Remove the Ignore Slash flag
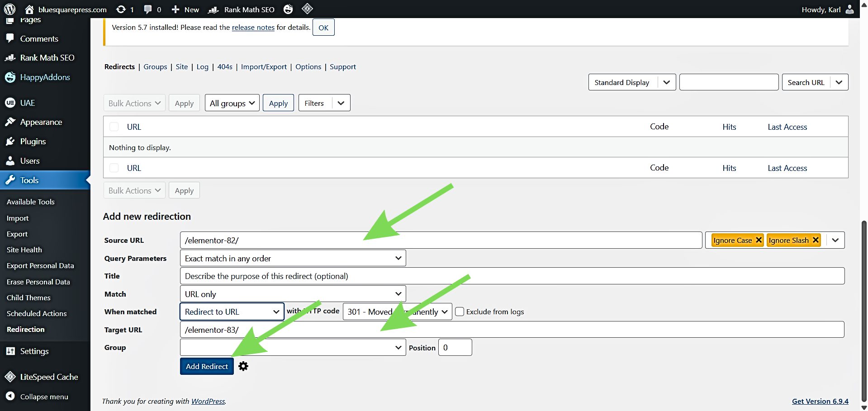This screenshot has height=411, width=868. [816, 240]
